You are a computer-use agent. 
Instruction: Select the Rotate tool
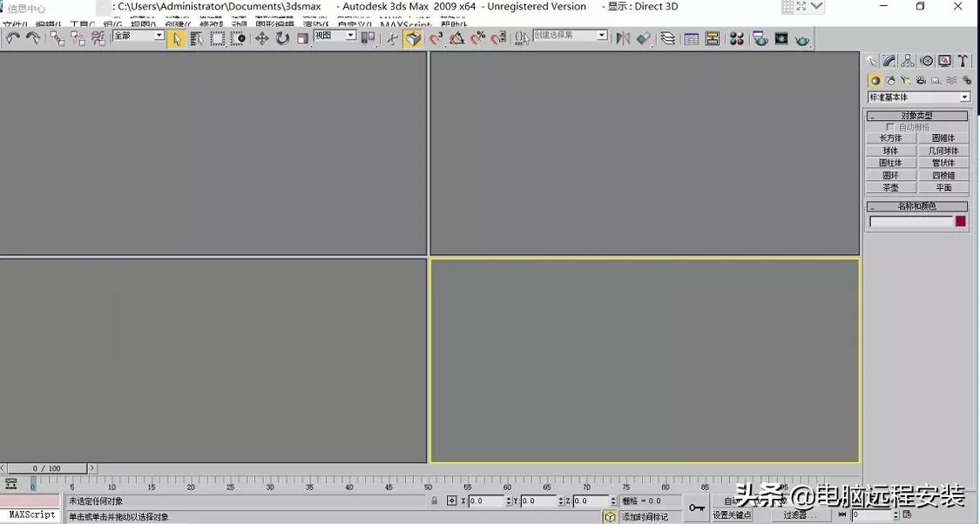(x=283, y=37)
